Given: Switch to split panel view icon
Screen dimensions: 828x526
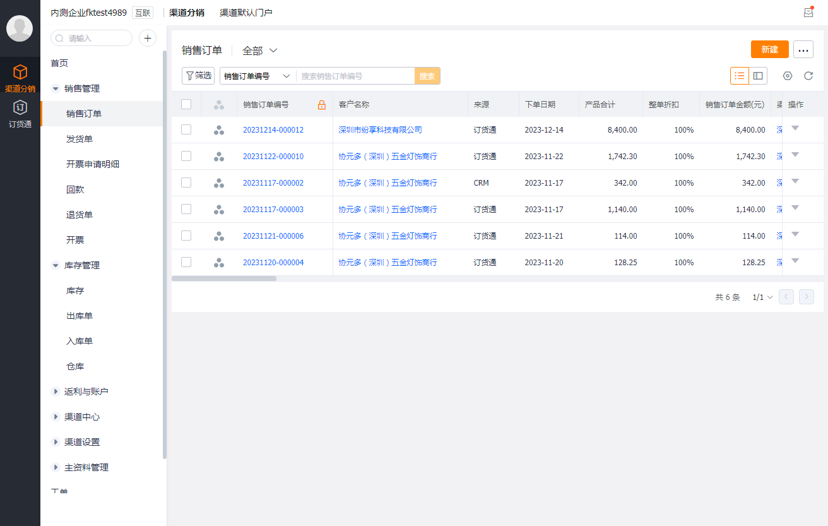Looking at the screenshot, I should 759,76.
